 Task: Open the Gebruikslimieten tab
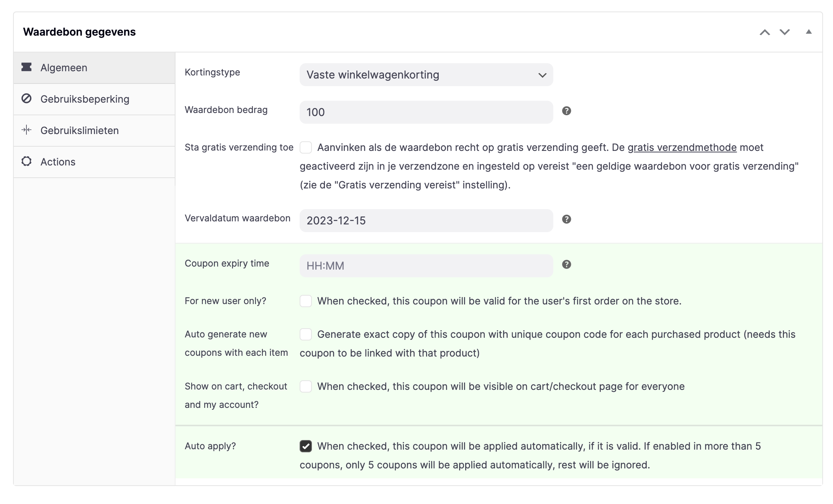tap(80, 131)
